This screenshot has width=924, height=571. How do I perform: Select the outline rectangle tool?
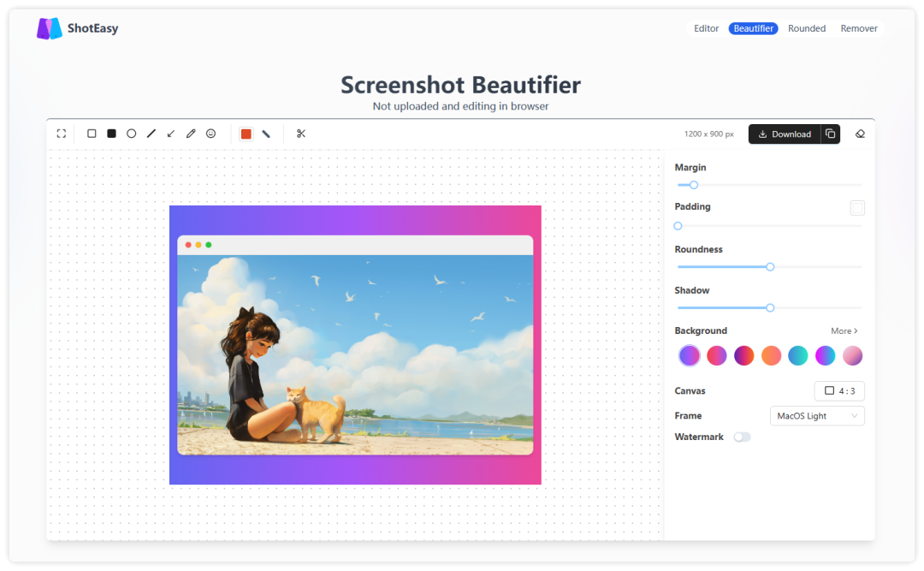point(92,134)
